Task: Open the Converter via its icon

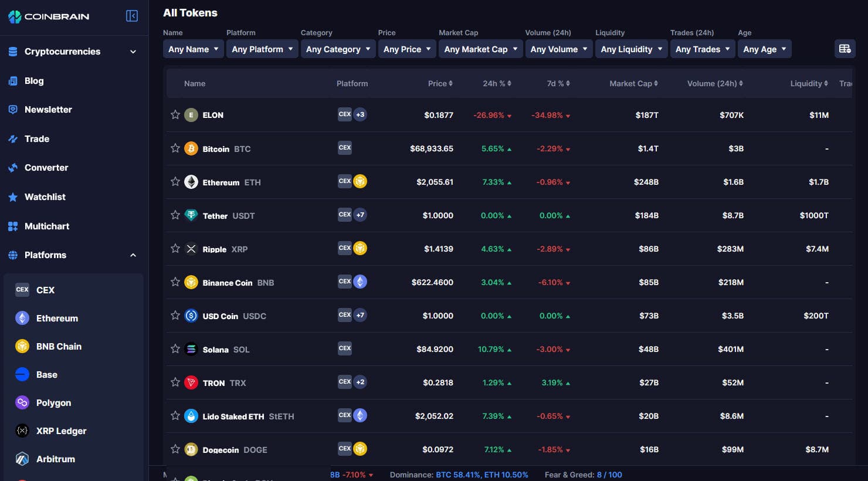Action: (x=12, y=168)
